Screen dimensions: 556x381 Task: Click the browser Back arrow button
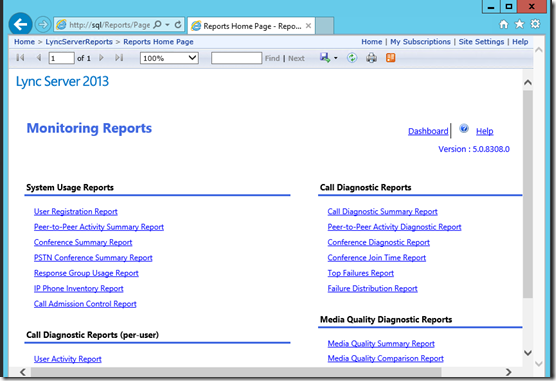pyautogui.click(x=21, y=24)
